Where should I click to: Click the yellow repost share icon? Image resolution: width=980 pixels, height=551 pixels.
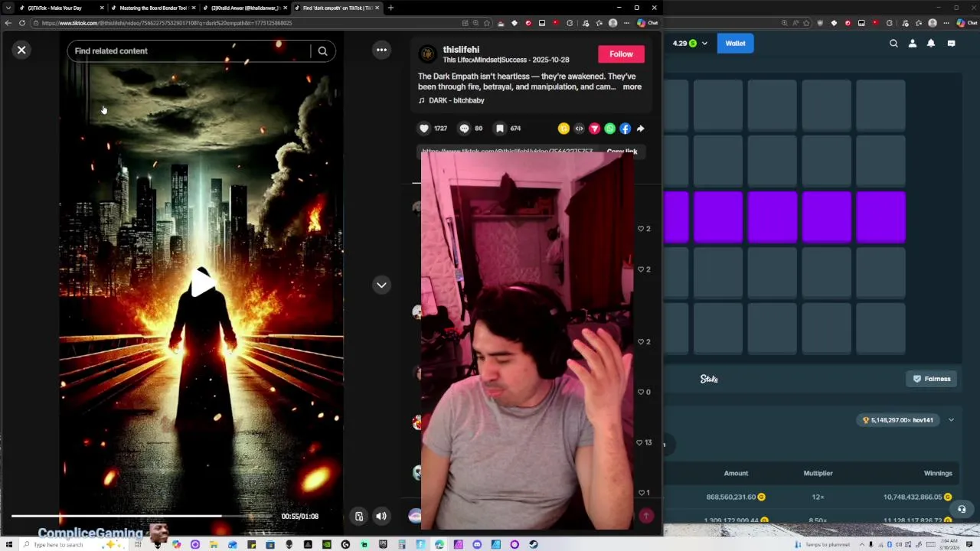coord(563,129)
